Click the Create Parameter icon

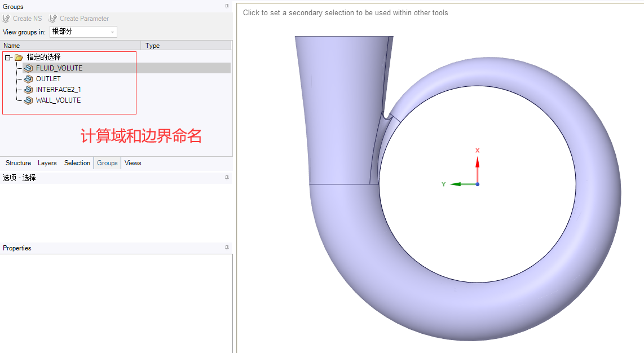[x=53, y=19]
